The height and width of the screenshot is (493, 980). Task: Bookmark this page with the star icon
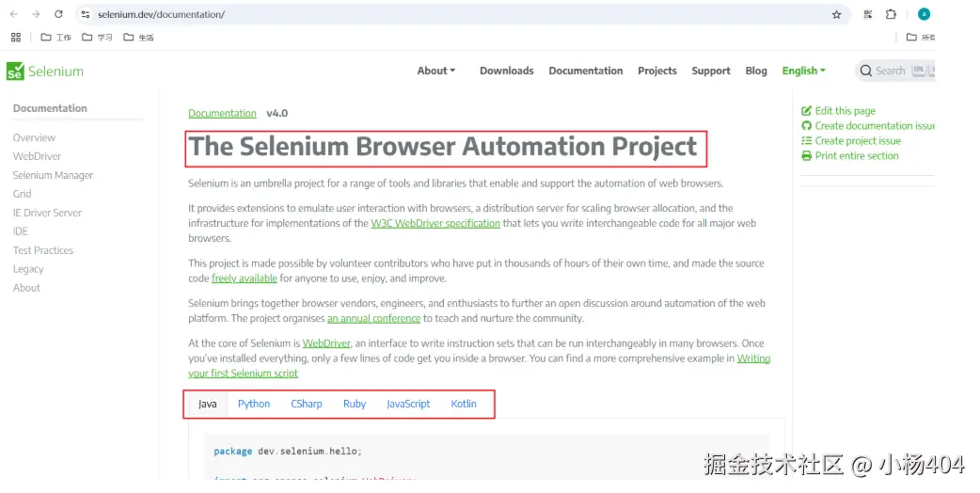pos(836,14)
